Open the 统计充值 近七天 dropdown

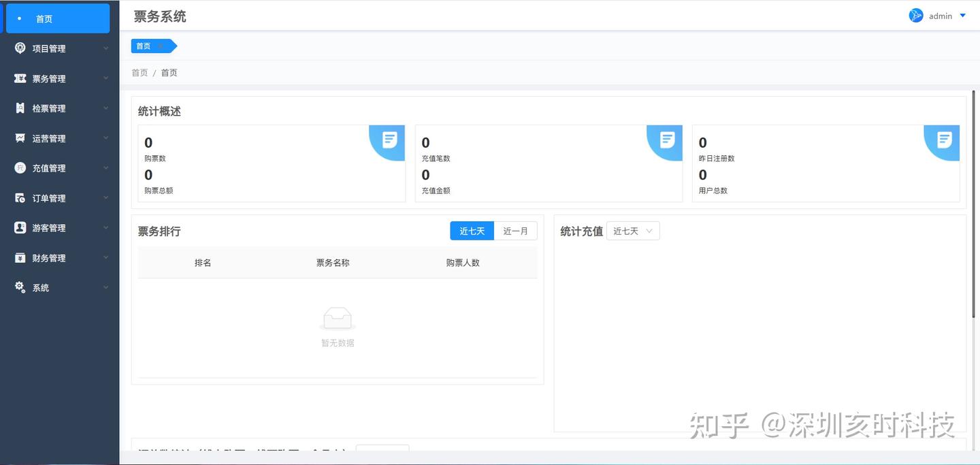[633, 231]
